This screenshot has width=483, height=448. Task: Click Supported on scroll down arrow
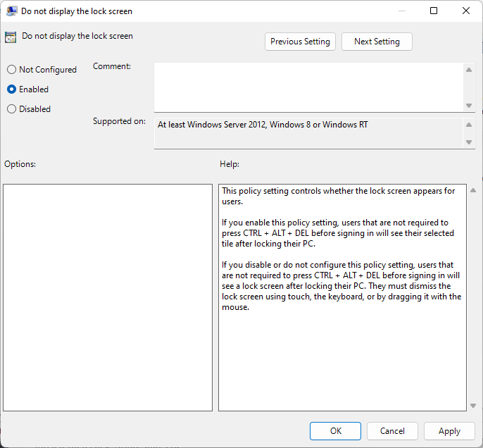pos(469,142)
